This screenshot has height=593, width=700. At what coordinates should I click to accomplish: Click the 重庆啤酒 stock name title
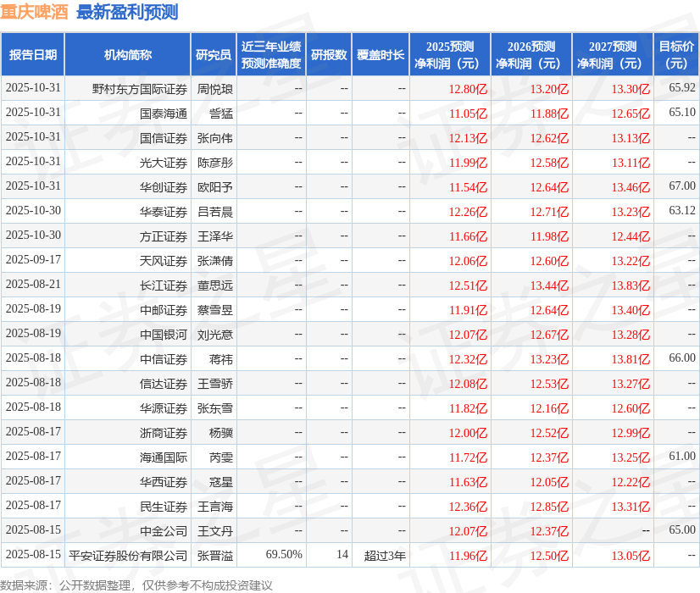[x=36, y=14]
